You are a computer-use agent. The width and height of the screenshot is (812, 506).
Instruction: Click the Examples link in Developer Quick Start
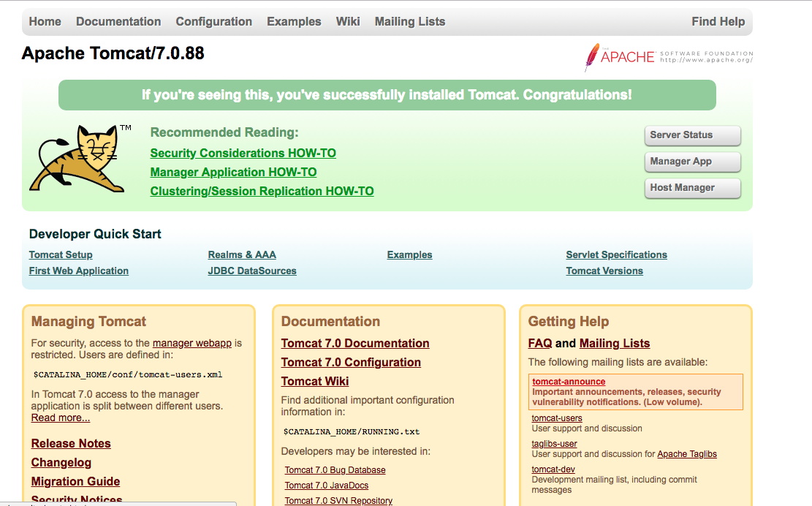click(409, 254)
